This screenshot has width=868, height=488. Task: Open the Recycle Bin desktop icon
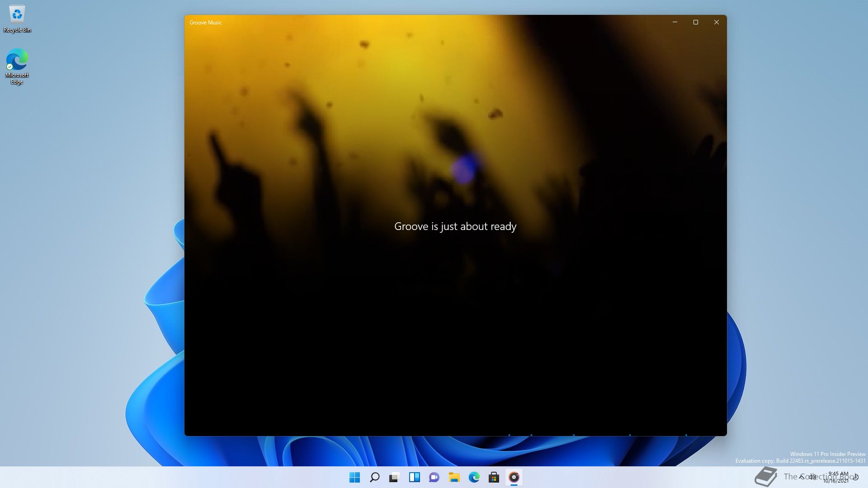click(x=17, y=19)
